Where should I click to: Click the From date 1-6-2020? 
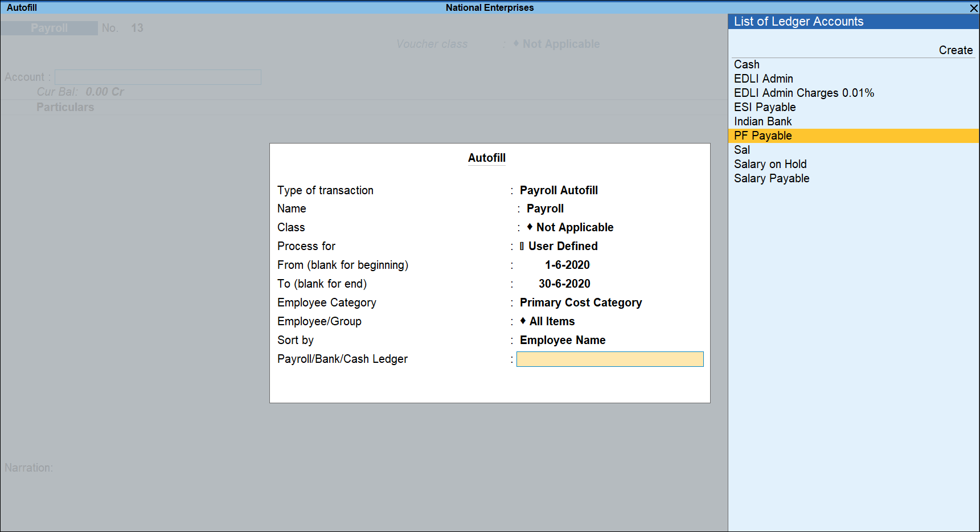(567, 265)
